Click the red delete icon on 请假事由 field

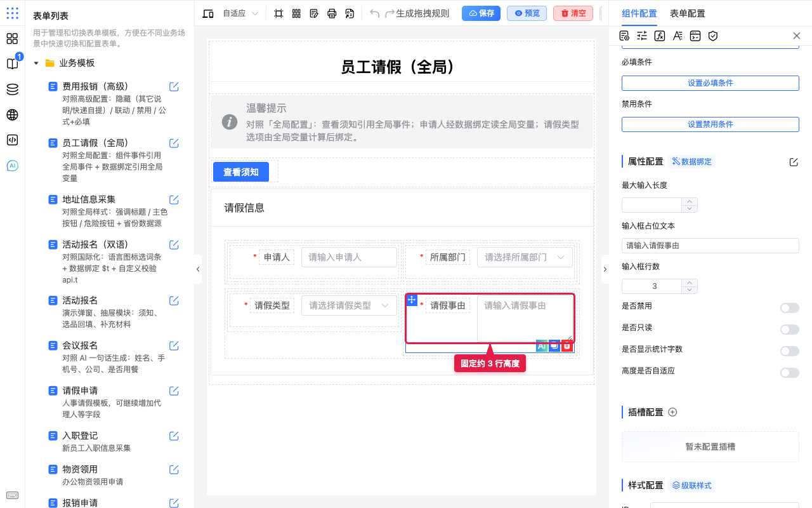coord(567,346)
